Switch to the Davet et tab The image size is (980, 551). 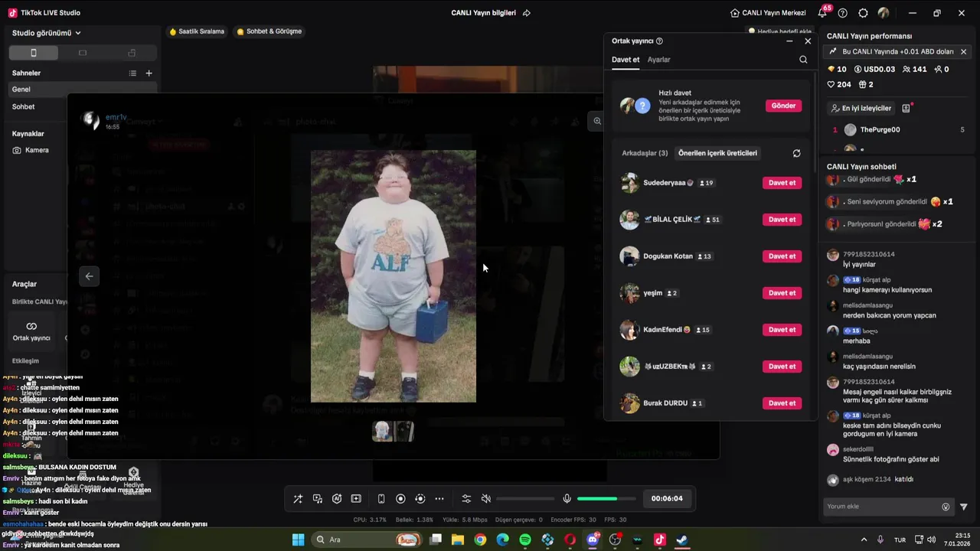pyautogui.click(x=626, y=60)
